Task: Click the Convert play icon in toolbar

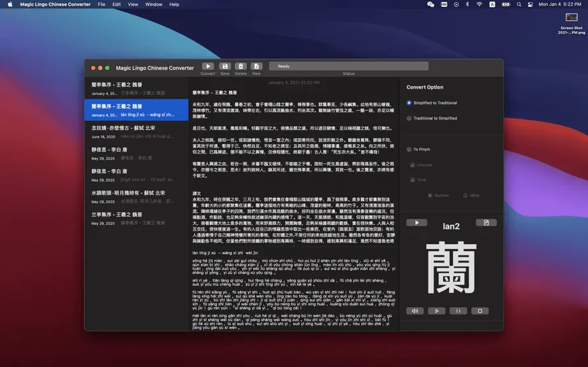Action: tap(208, 66)
